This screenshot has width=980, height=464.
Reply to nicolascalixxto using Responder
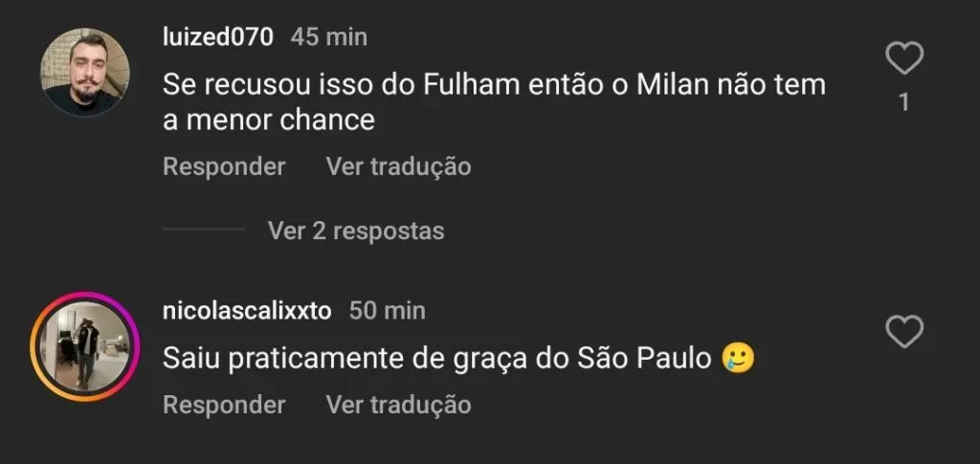[x=224, y=405]
